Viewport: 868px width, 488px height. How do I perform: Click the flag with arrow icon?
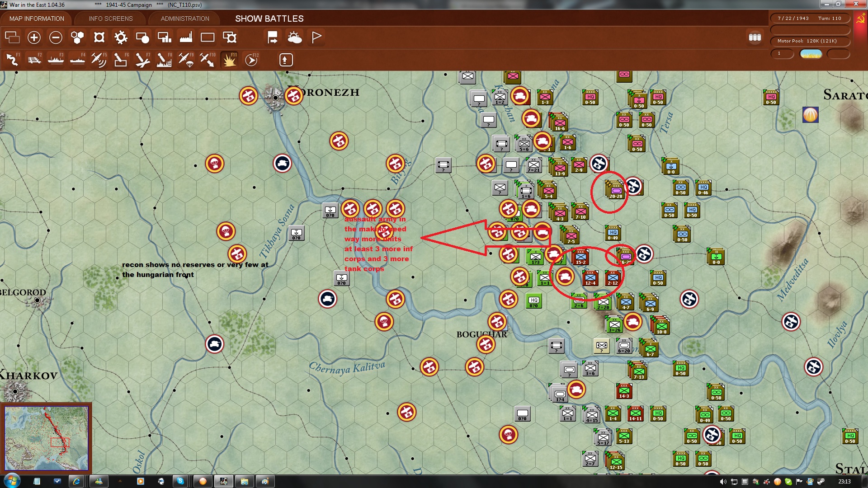[273, 37]
